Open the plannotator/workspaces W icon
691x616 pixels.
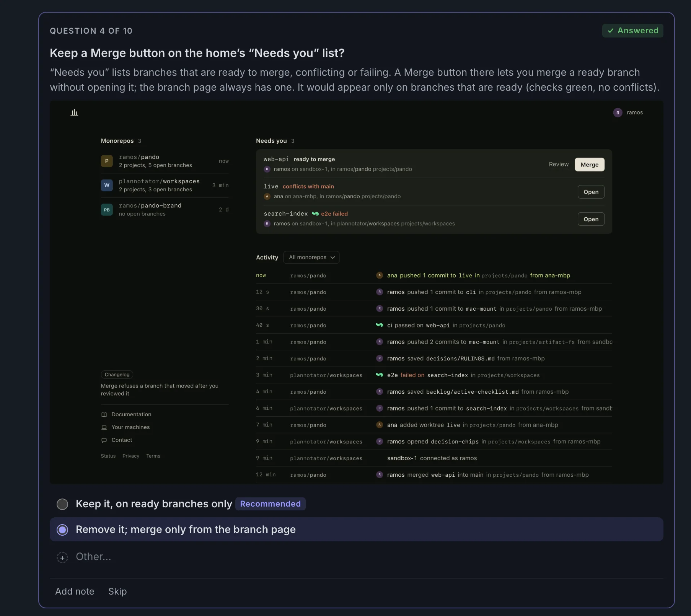(x=107, y=185)
